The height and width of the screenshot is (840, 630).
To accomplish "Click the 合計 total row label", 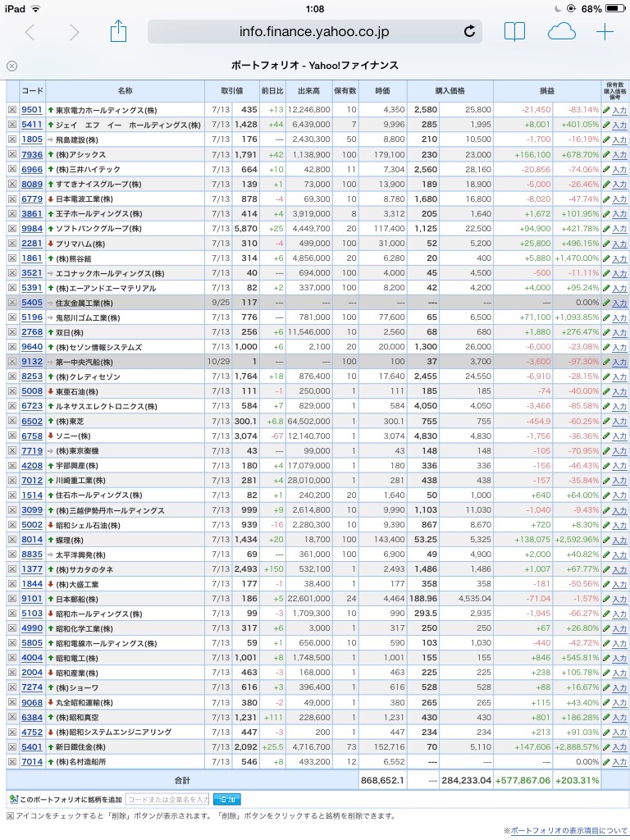I will [182, 781].
